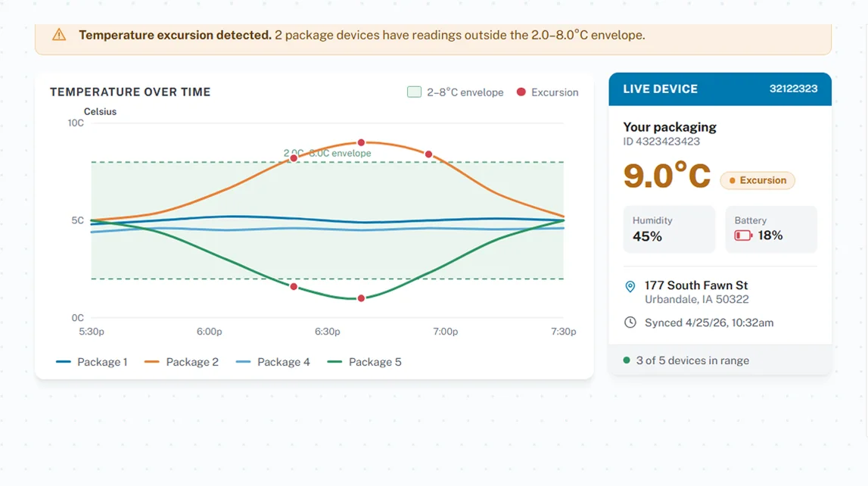Image resolution: width=868 pixels, height=486 pixels.
Task: Click the Package 2 peak excursion point
Action: click(x=361, y=143)
